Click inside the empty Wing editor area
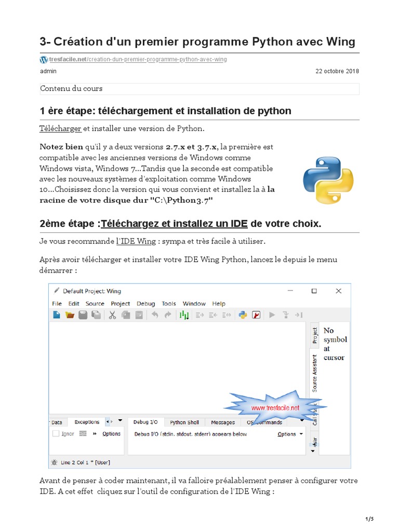Screen dimensions: 399x532 coord(178,368)
